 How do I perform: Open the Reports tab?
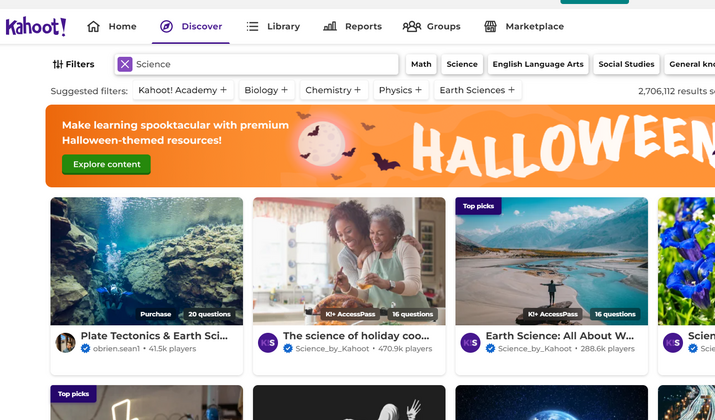352,26
